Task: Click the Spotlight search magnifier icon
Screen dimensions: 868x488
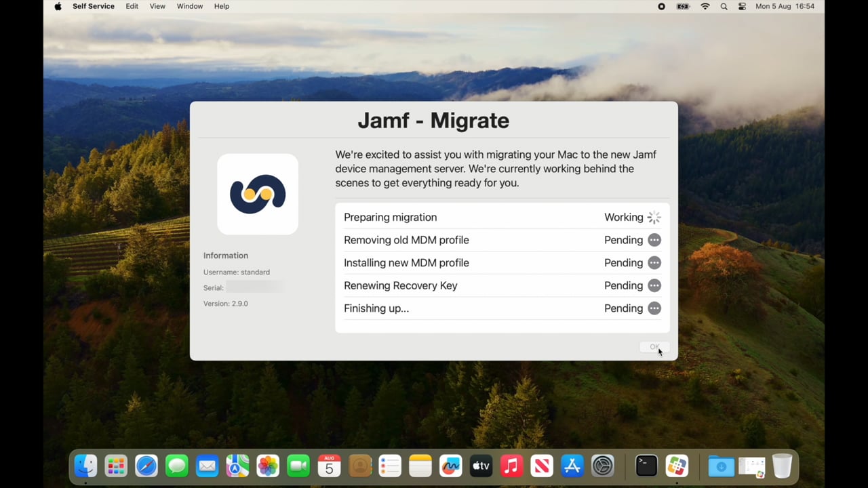Action: pos(724,6)
